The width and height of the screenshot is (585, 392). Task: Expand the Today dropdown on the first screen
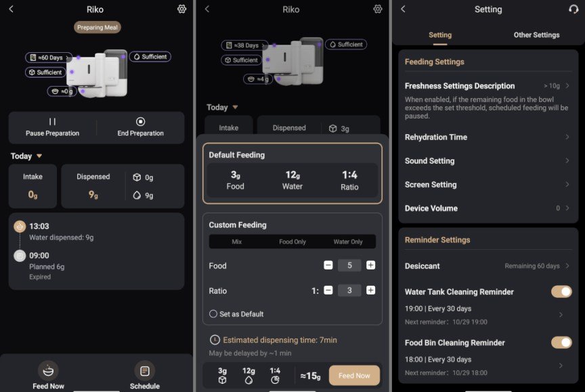[39, 156]
